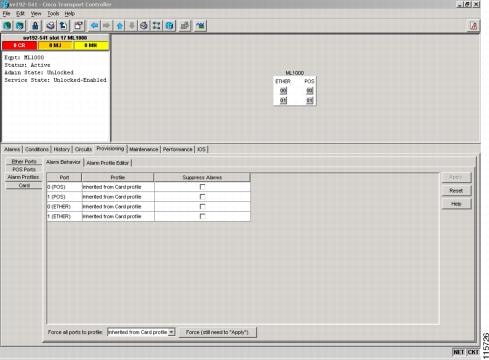Click the print toolbar icon

tap(50, 26)
